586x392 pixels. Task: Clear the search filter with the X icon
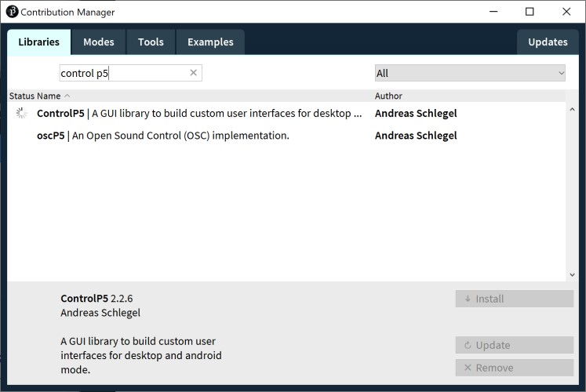[194, 73]
